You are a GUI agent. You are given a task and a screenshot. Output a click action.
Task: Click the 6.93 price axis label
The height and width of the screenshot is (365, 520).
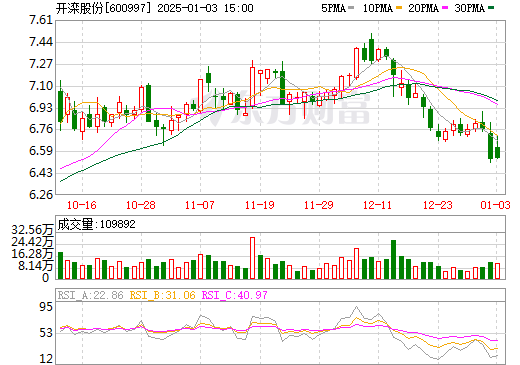41,108
